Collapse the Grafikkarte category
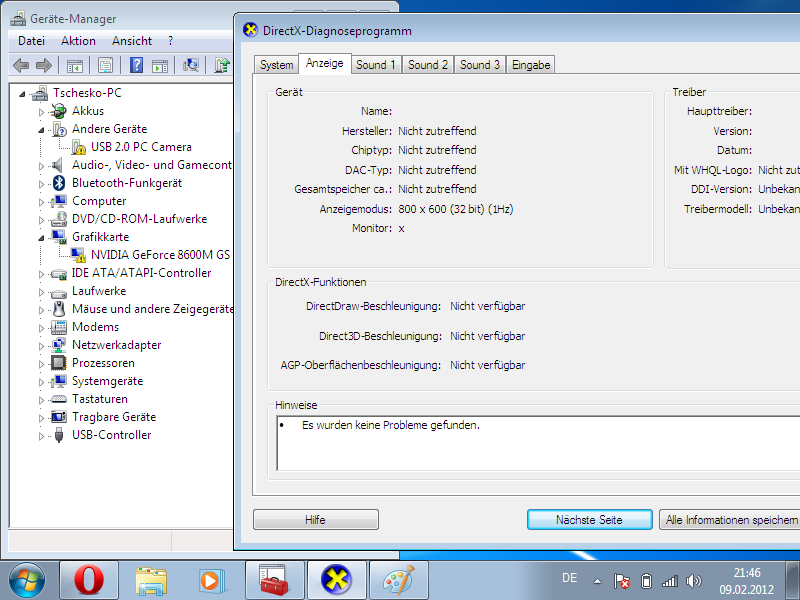The width and height of the screenshot is (800, 600). pos(41,238)
